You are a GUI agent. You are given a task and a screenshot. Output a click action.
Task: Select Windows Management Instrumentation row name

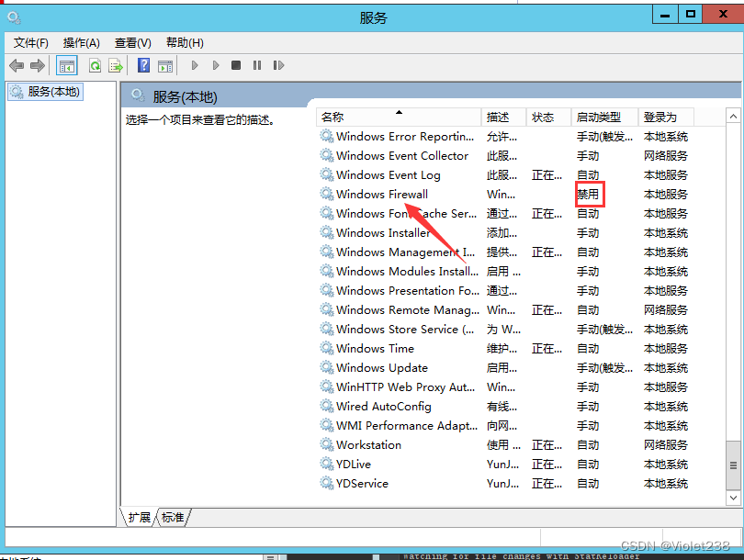pos(405,252)
